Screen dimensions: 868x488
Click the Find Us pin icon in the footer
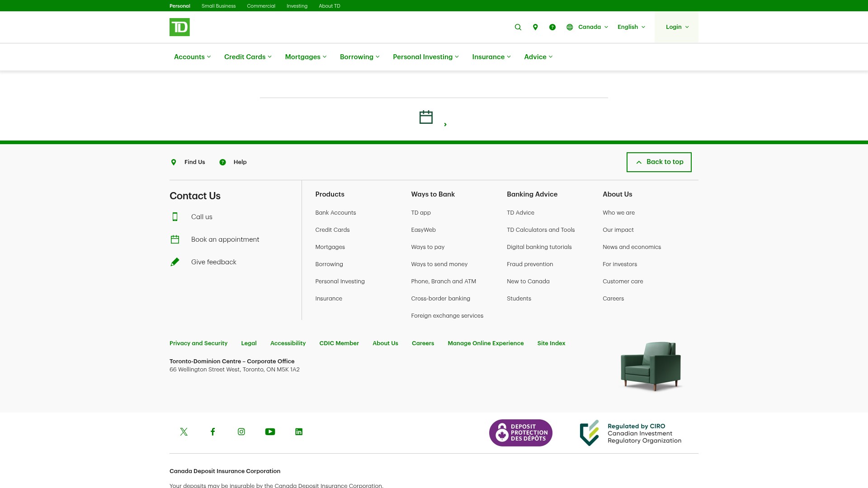click(174, 162)
